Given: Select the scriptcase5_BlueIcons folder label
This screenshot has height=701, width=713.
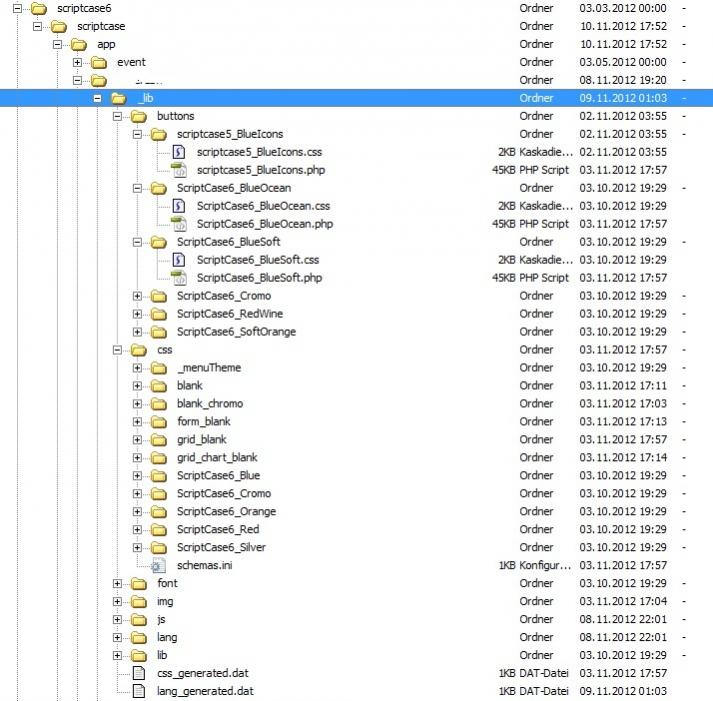Looking at the screenshot, I should 230,134.
